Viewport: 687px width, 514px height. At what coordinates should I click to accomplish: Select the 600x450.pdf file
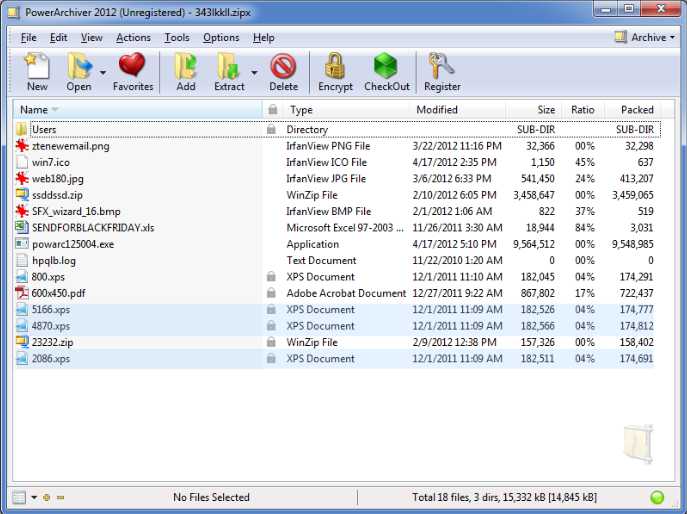click(58, 293)
